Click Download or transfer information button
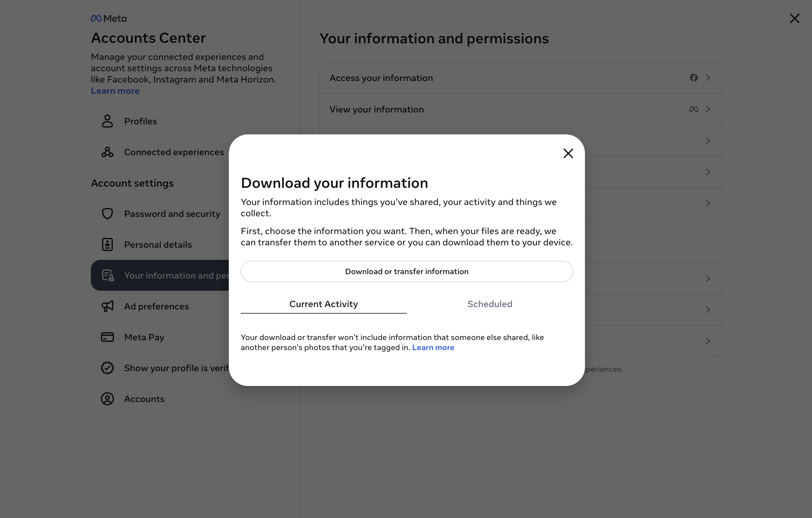The width and height of the screenshot is (812, 518). point(407,271)
